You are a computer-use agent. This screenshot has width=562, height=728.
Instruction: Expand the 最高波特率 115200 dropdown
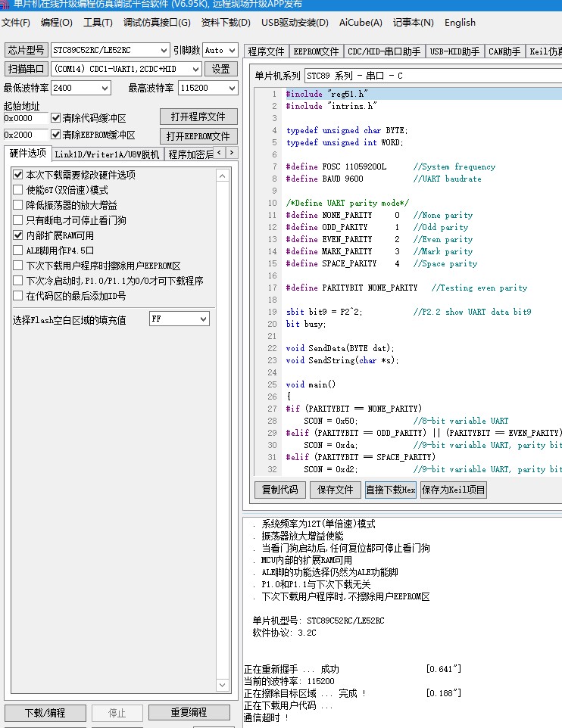(x=232, y=89)
